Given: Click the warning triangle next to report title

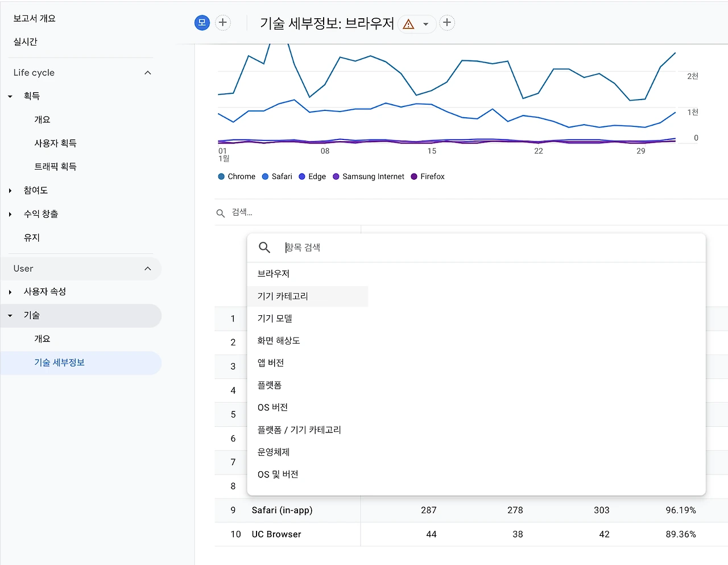Looking at the screenshot, I should [408, 24].
